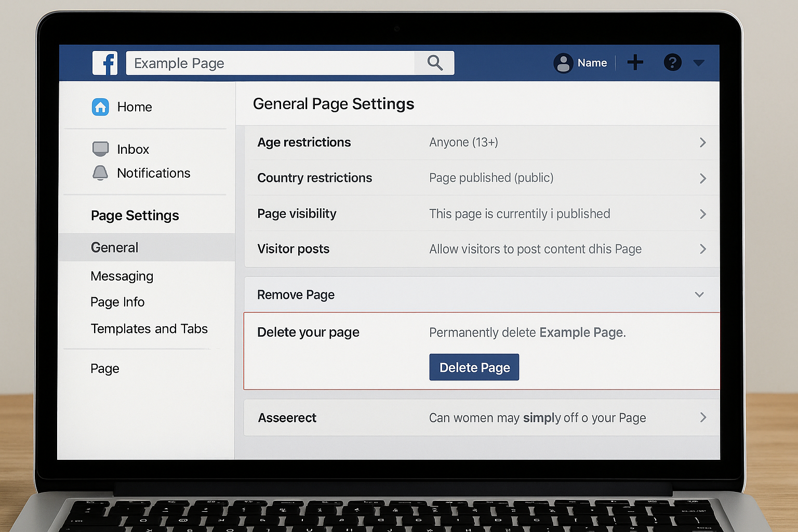Click the Visitor posts label
This screenshot has height=532, width=798.
(294, 249)
